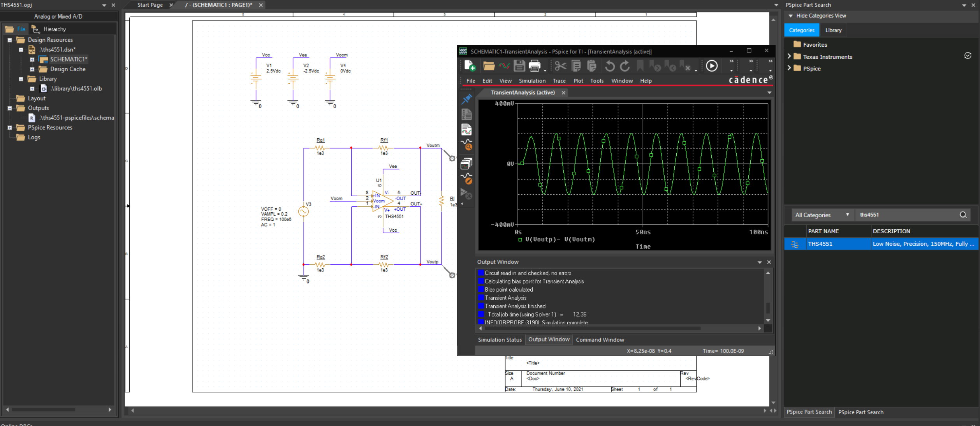Viewport: 980px width, 426px height.
Task: Expand the SCHEMATIC1 tree node
Action: (32, 60)
